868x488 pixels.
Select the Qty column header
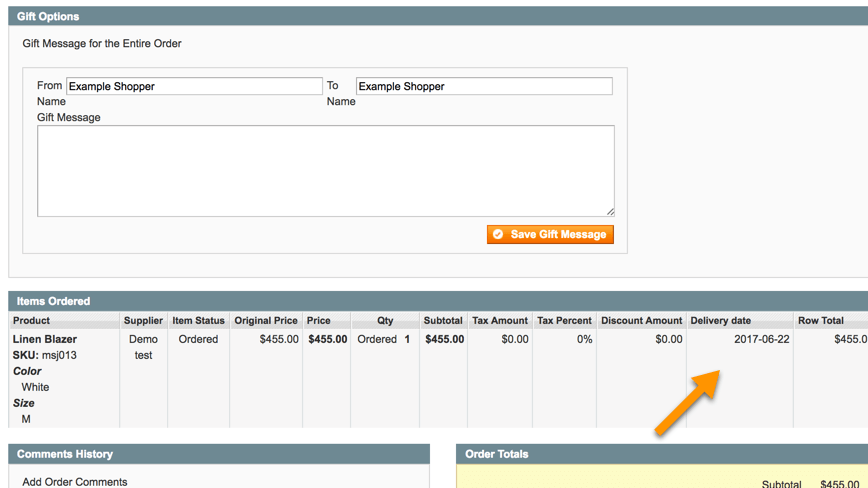coord(385,321)
